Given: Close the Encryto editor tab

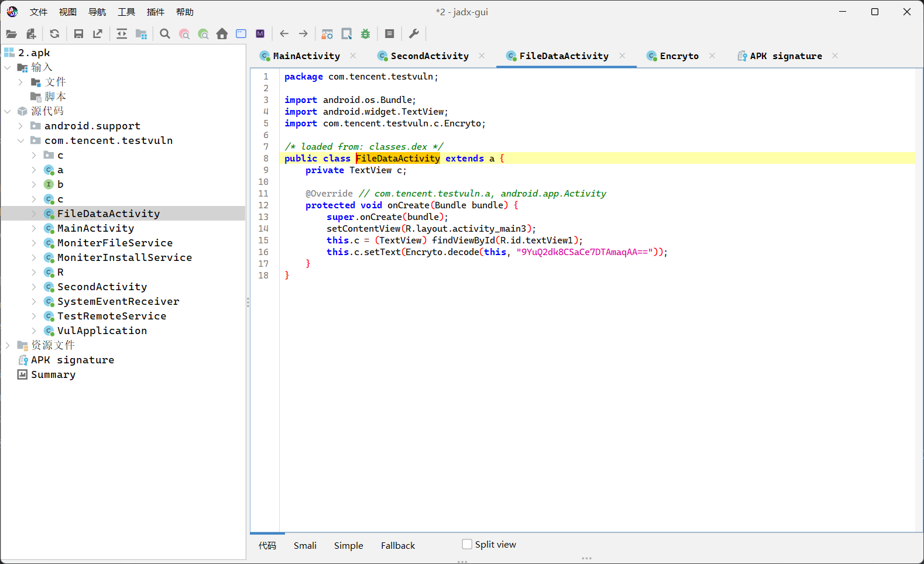Looking at the screenshot, I should 712,56.
